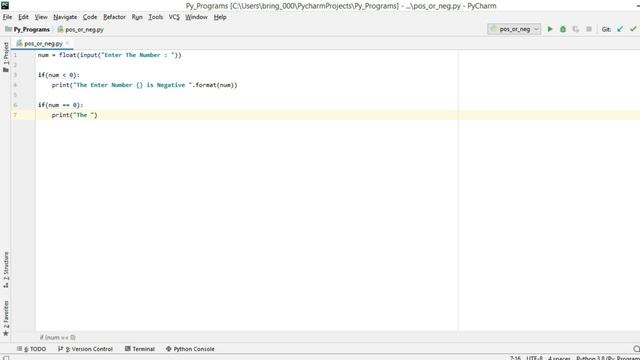
Task: Open the Project tool window sidebar button
Action: [x=6, y=57]
